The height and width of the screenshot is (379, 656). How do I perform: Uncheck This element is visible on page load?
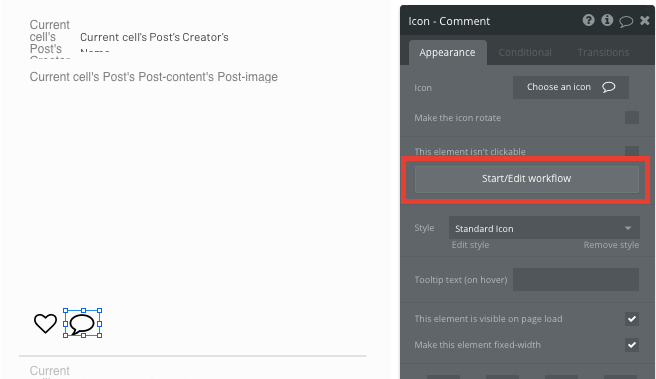coord(632,319)
